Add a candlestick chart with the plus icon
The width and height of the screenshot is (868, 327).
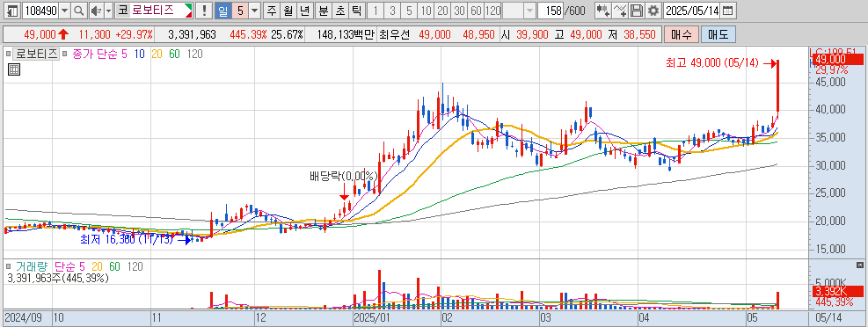[x=602, y=10]
